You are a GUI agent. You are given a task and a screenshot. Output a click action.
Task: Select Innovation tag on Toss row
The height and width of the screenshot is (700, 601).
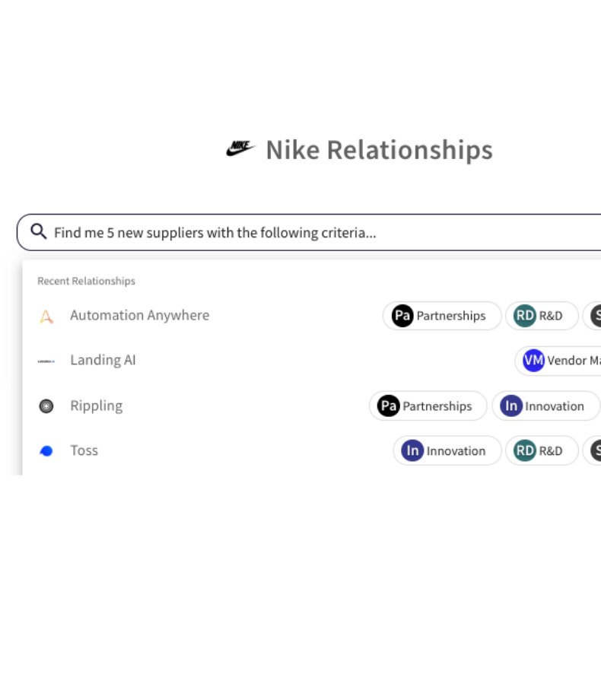click(447, 450)
